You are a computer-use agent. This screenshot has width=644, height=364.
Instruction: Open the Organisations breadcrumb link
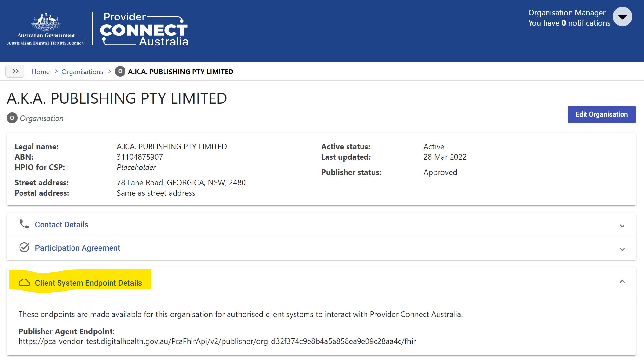[x=82, y=71]
